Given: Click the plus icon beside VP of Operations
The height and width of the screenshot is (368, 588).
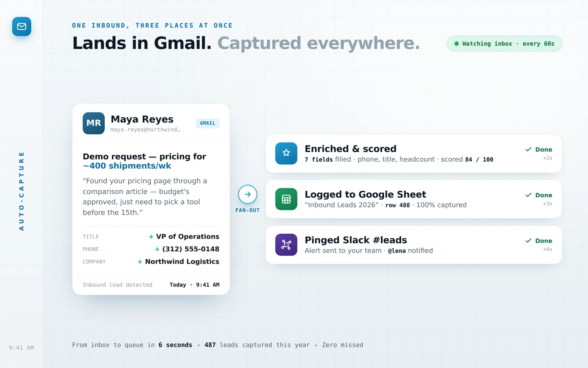Looking at the screenshot, I should [x=151, y=237].
